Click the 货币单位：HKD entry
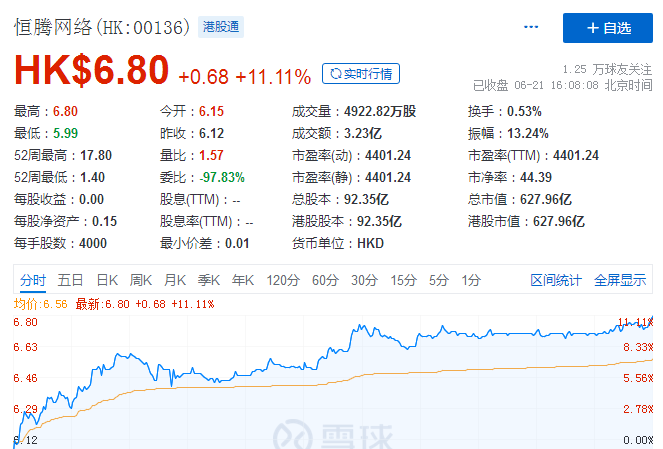This screenshot has height=449, width=663. (x=338, y=243)
